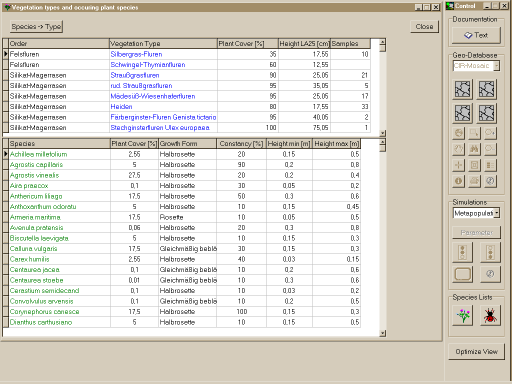Click the lower-right map icon under Geo-Database

(487, 113)
